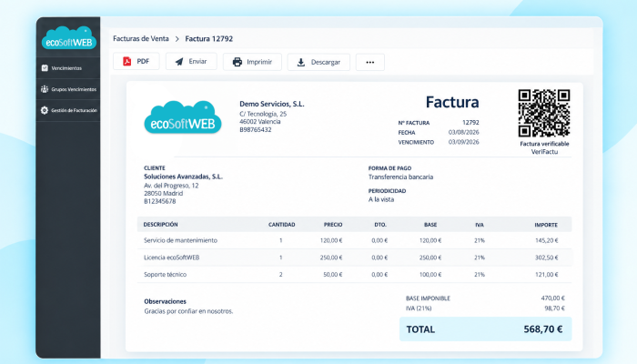Export the invoice with the PDF button
637x364 pixels.
click(x=136, y=61)
